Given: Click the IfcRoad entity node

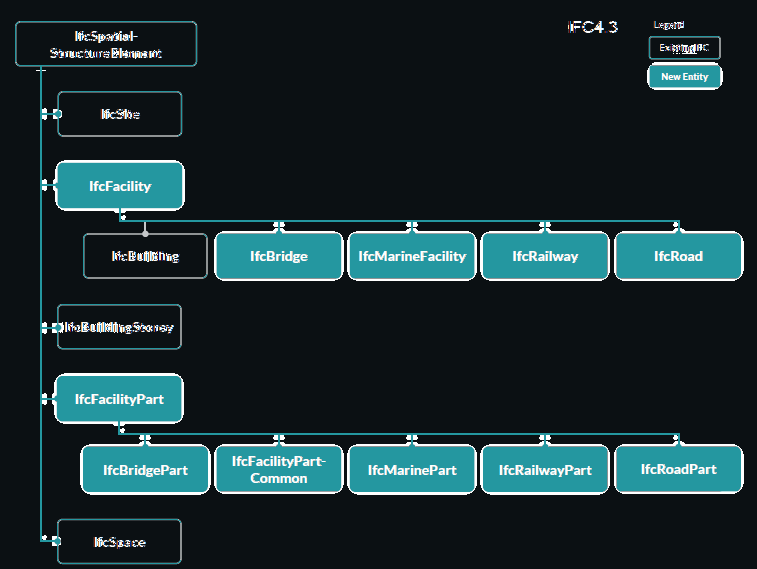Looking at the screenshot, I should pyautogui.click(x=678, y=256).
